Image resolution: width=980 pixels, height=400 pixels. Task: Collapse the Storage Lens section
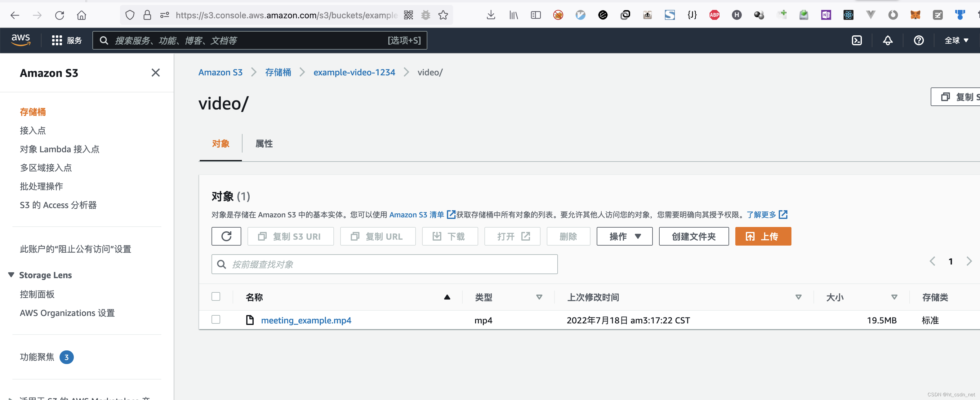point(11,275)
